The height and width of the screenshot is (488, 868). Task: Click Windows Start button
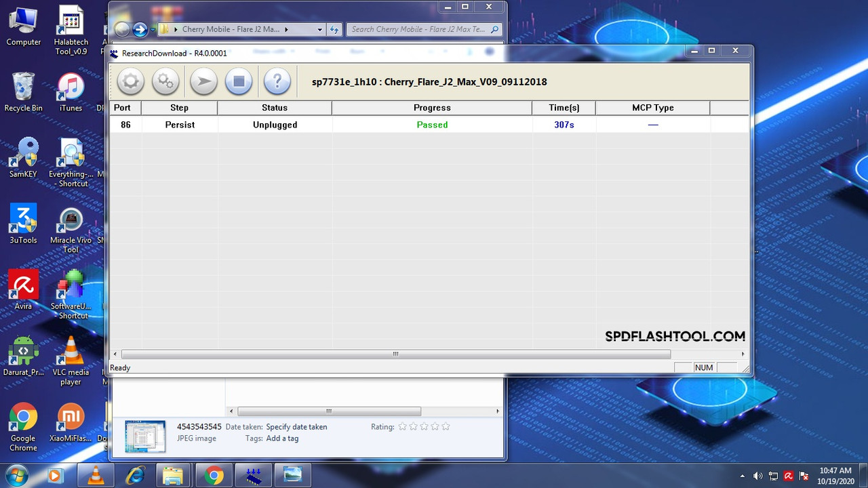tap(18, 475)
